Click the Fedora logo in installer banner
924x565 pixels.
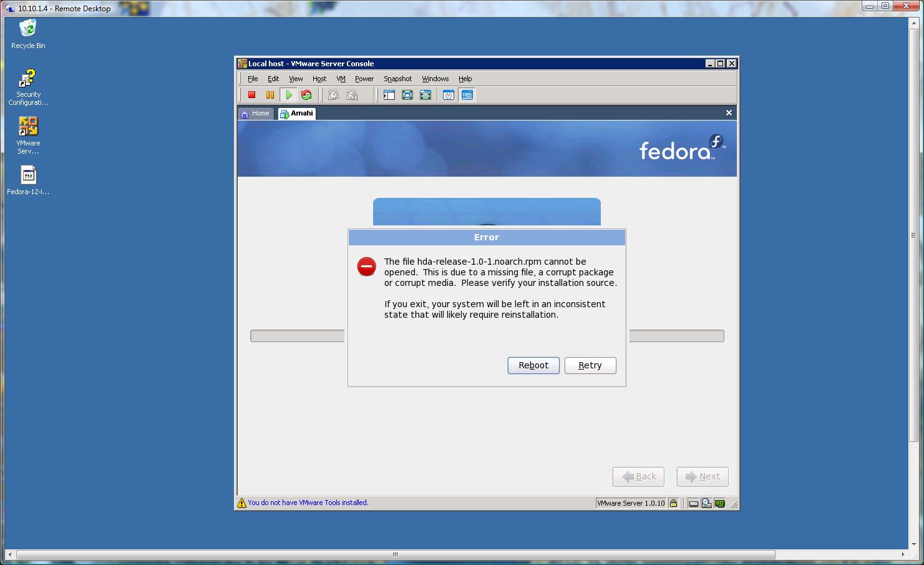pyautogui.click(x=682, y=148)
